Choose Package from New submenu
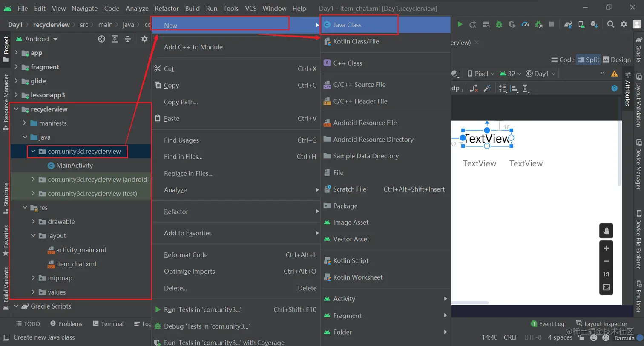Viewport: 644px width, 346px height. (x=385, y=206)
